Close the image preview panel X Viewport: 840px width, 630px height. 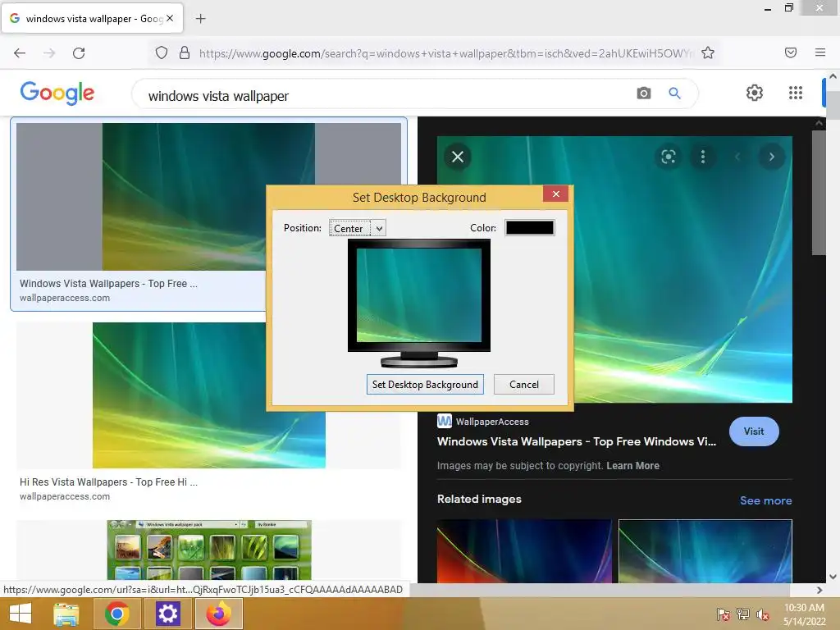click(x=458, y=157)
